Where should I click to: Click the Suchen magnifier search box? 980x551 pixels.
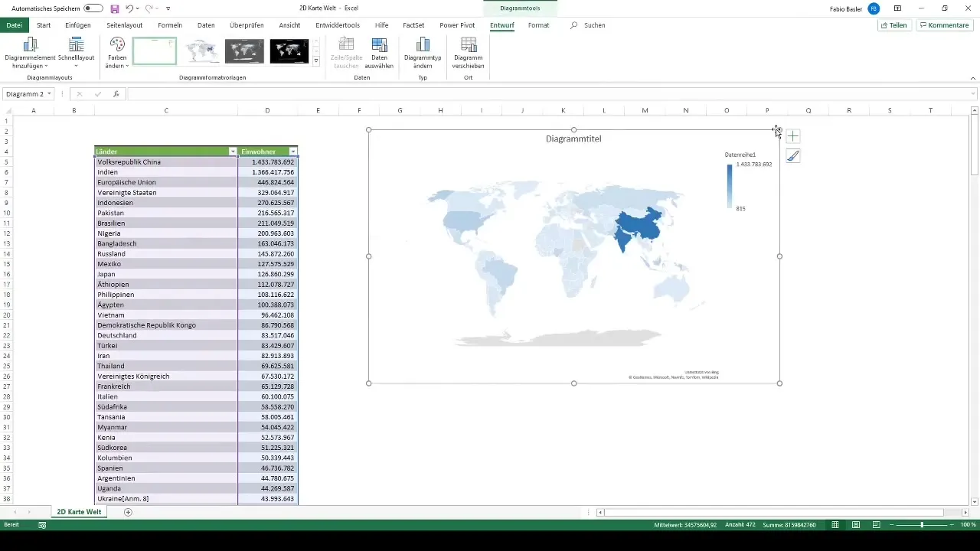[x=588, y=25]
